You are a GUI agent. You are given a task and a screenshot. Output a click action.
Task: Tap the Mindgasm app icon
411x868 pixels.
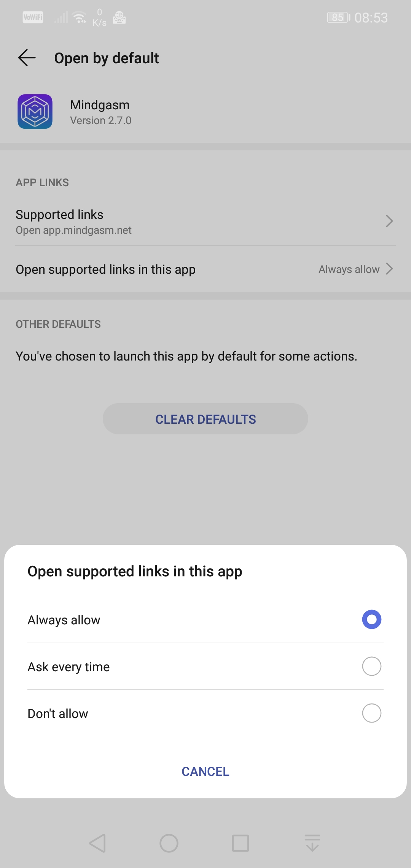(x=35, y=112)
